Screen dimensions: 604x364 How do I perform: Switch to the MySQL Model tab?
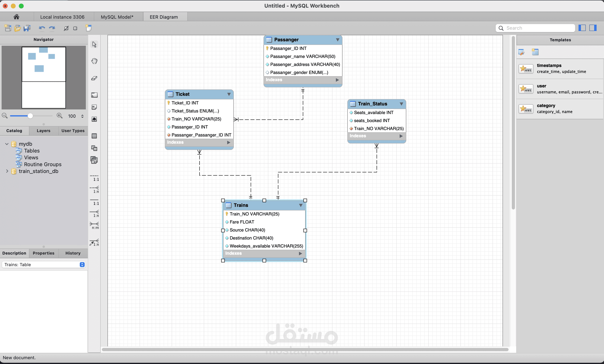point(117,17)
